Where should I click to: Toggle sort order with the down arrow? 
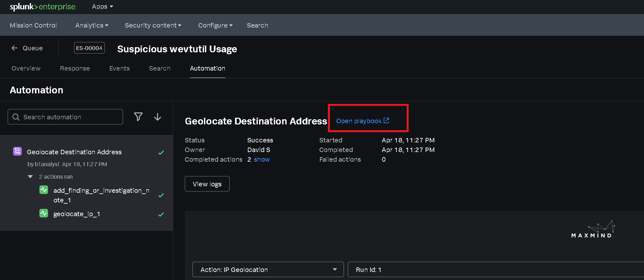tap(158, 117)
